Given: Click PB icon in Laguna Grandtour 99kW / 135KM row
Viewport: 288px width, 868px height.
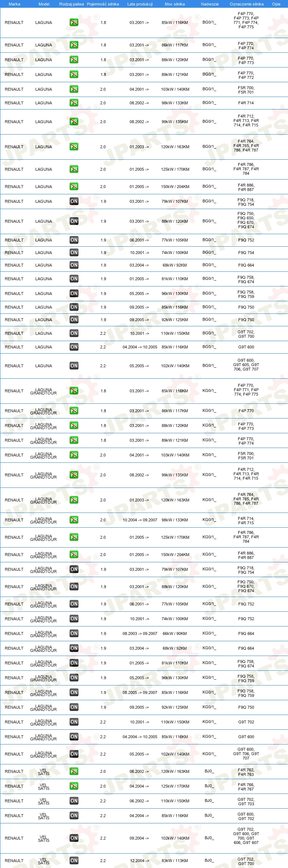Looking at the screenshot, I should [74, 475].
